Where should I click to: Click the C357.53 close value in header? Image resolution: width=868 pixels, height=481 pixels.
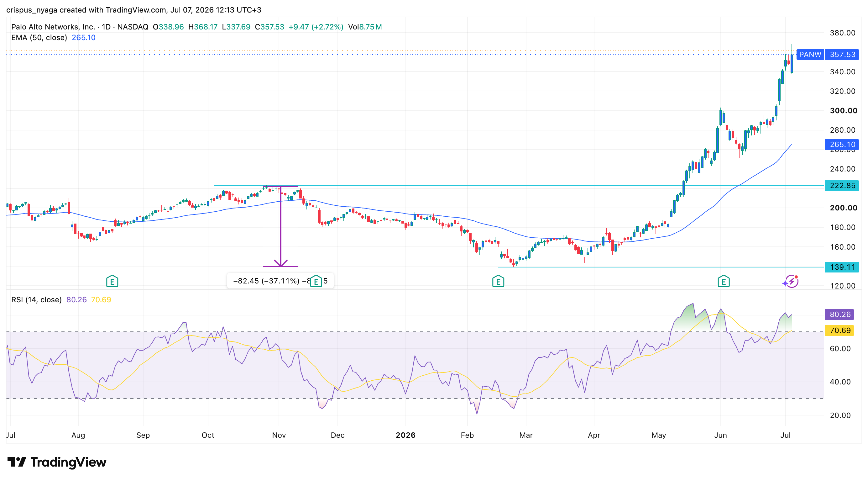point(269,27)
